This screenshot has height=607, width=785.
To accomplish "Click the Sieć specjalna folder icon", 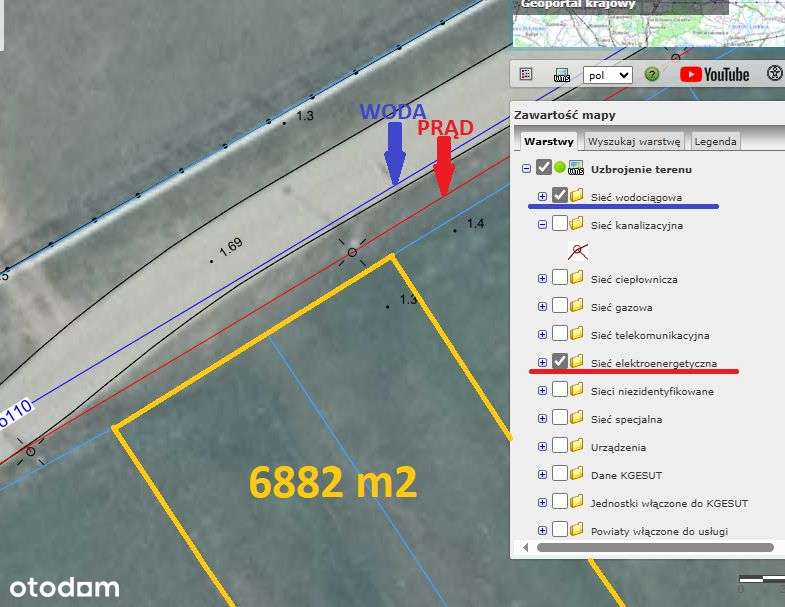I will [x=576, y=418].
